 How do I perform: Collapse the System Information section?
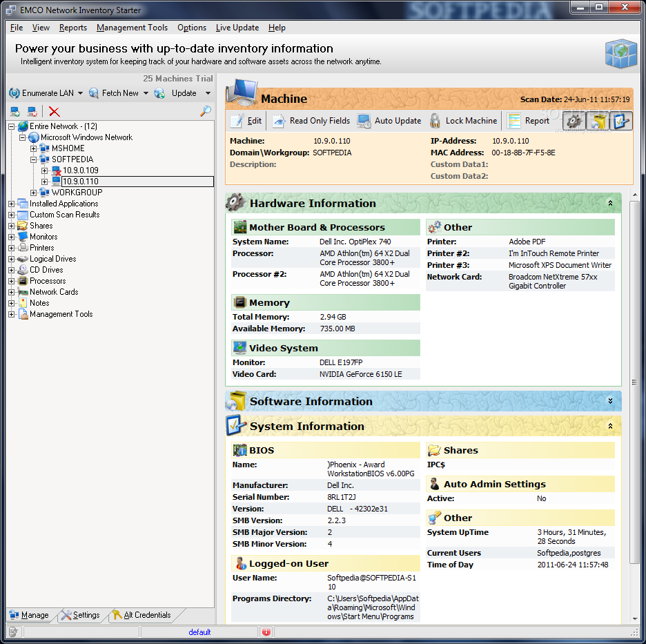coord(610,426)
